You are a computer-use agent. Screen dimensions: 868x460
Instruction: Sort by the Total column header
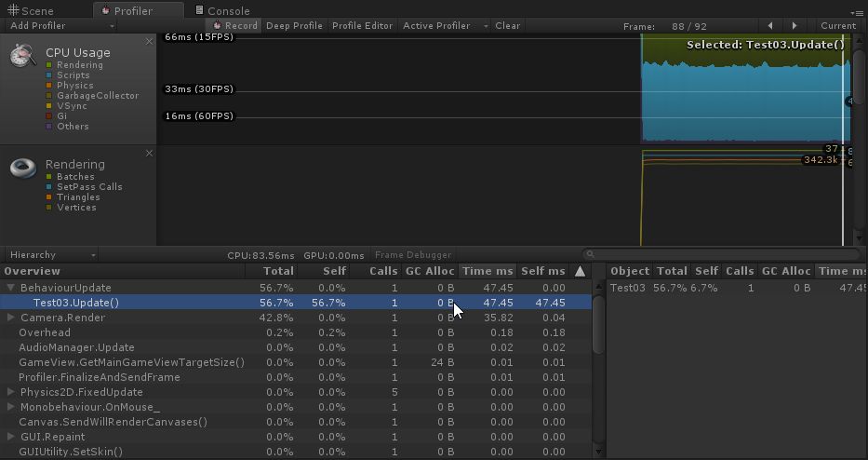point(272,271)
